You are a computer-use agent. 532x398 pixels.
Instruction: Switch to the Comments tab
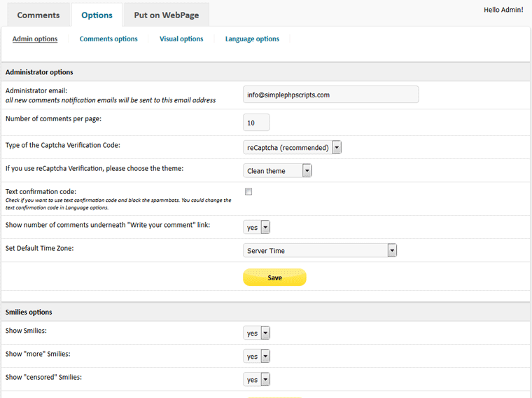pyautogui.click(x=38, y=15)
